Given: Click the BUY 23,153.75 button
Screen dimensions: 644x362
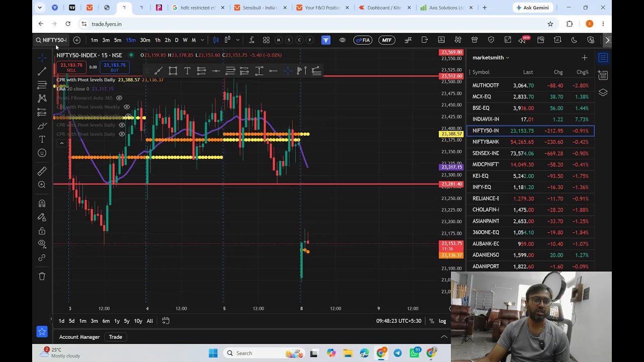Looking at the screenshot, I should (x=115, y=67).
